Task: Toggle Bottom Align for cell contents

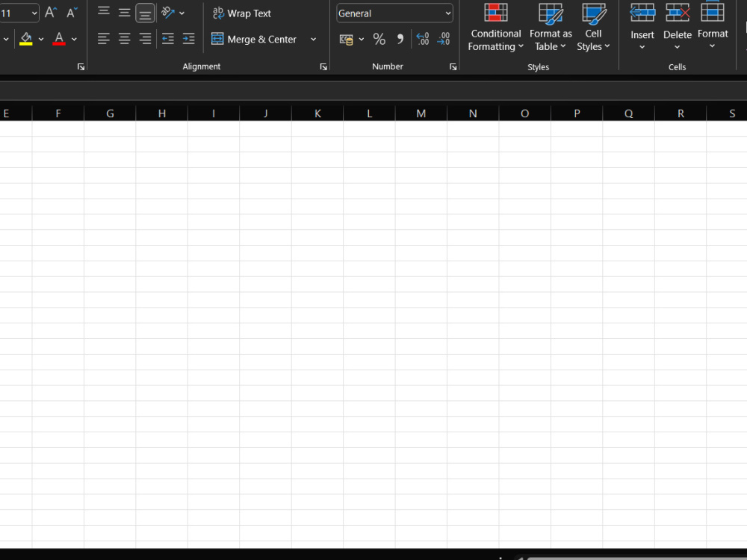Action: tap(146, 13)
